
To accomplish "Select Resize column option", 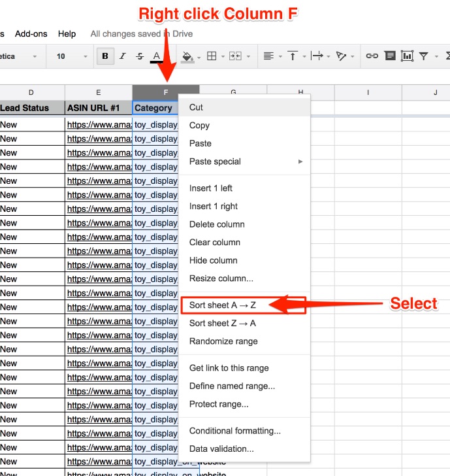I will click(x=244, y=279).
